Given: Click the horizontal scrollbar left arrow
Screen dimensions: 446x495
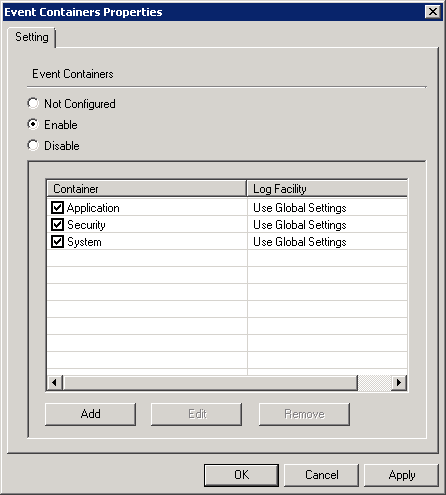Looking at the screenshot, I should pos(54,383).
